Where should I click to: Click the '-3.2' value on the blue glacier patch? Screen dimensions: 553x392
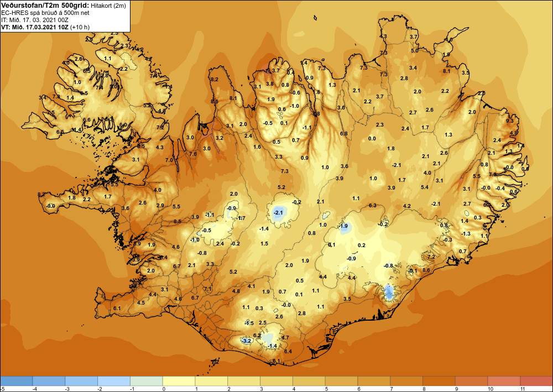247,341
